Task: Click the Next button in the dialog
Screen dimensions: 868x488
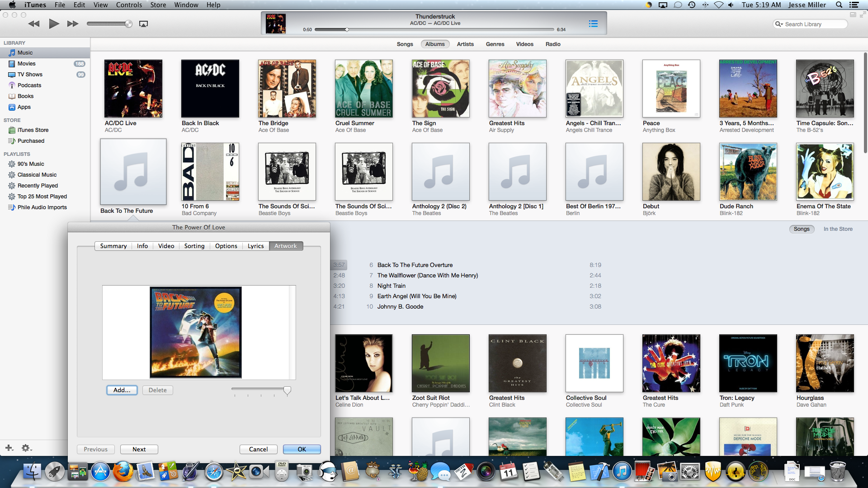Action: point(139,449)
